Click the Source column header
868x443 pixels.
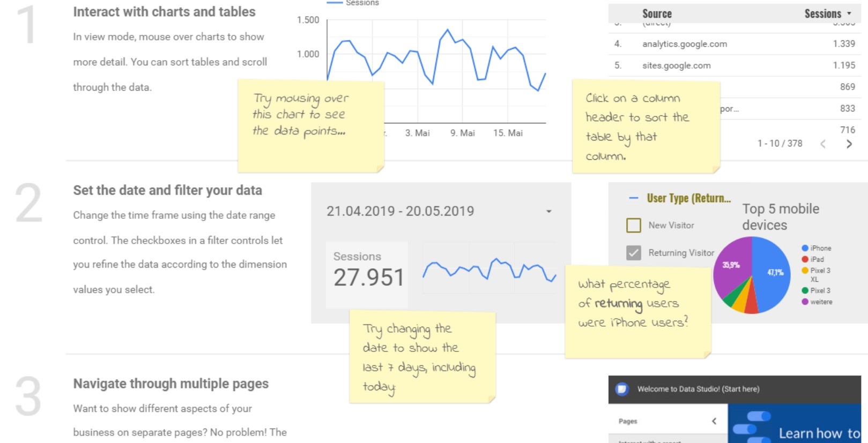click(657, 14)
